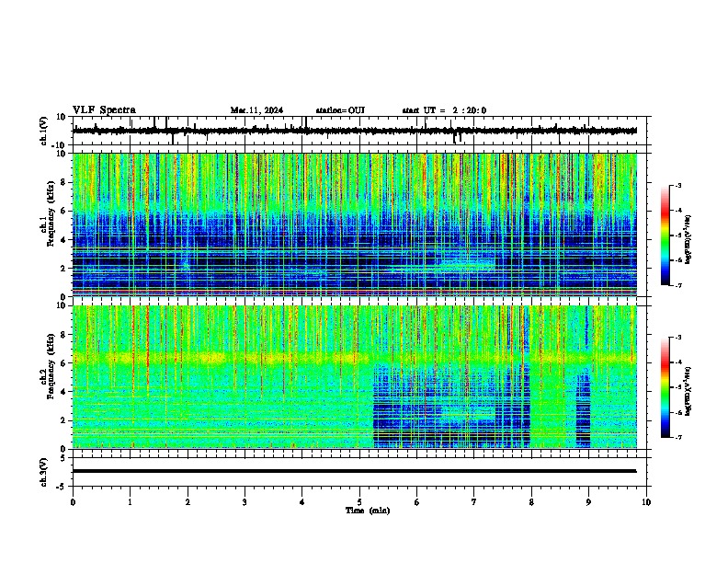Click time axis tick label "3"
The height and width of the screenshot is (563, 728).
[245, 502]
